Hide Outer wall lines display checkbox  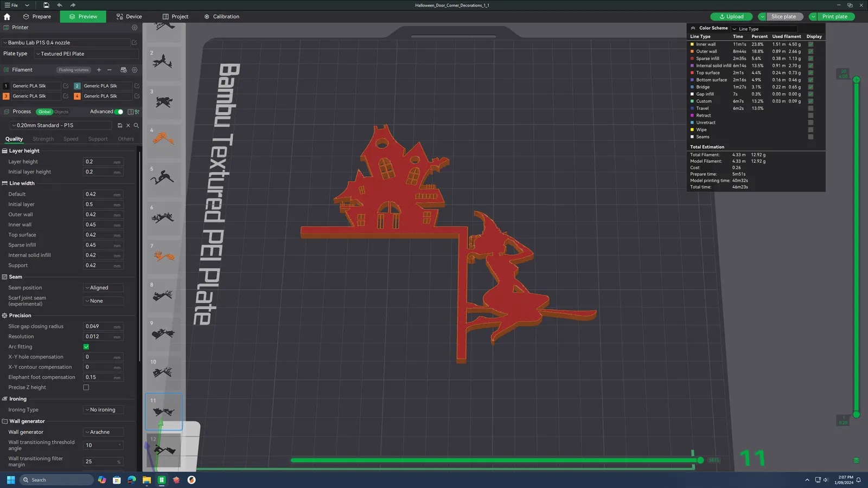(x=810, y=52)
